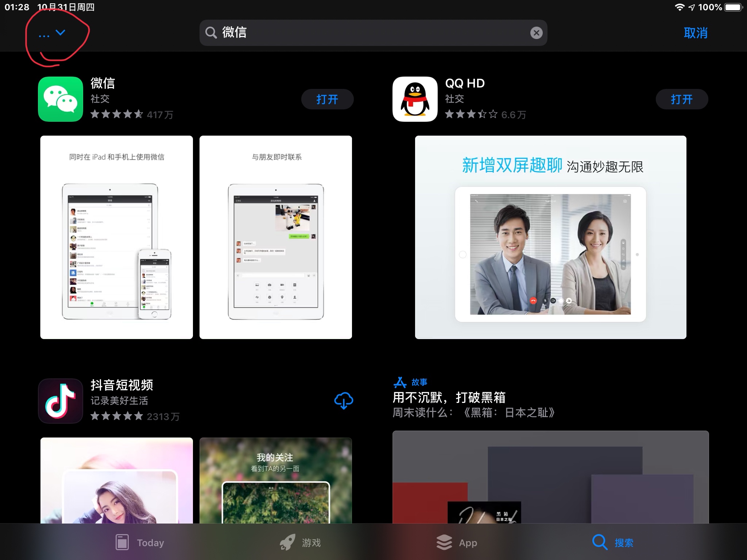Clear the search field text
The image size is (747, 560).
(x=536, y=33)
